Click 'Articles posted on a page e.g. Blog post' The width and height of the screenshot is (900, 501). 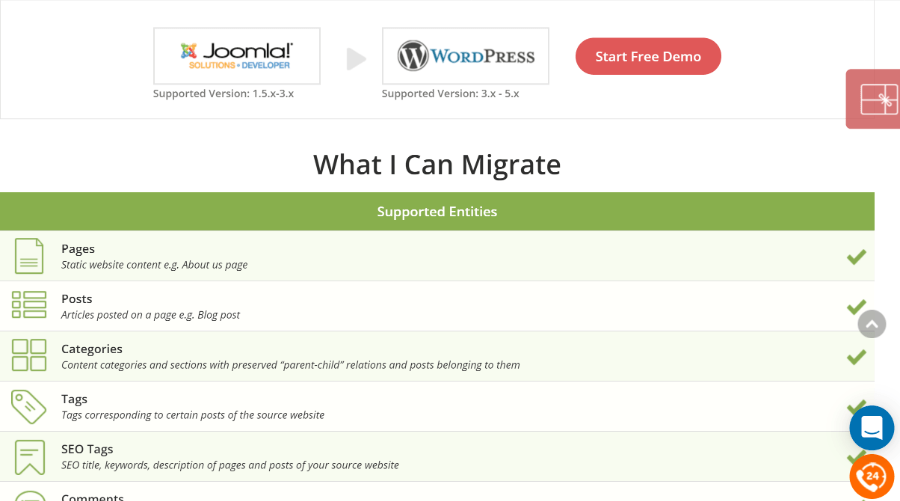150,314
